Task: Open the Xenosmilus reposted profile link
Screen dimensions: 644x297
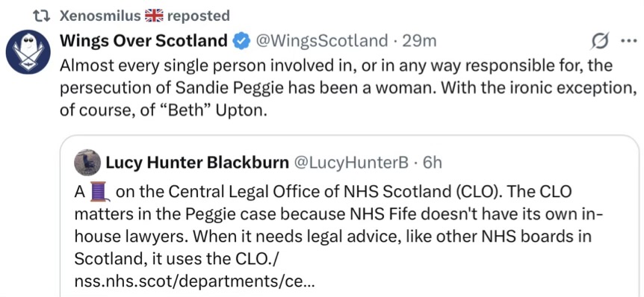Action: click(101, 16)
